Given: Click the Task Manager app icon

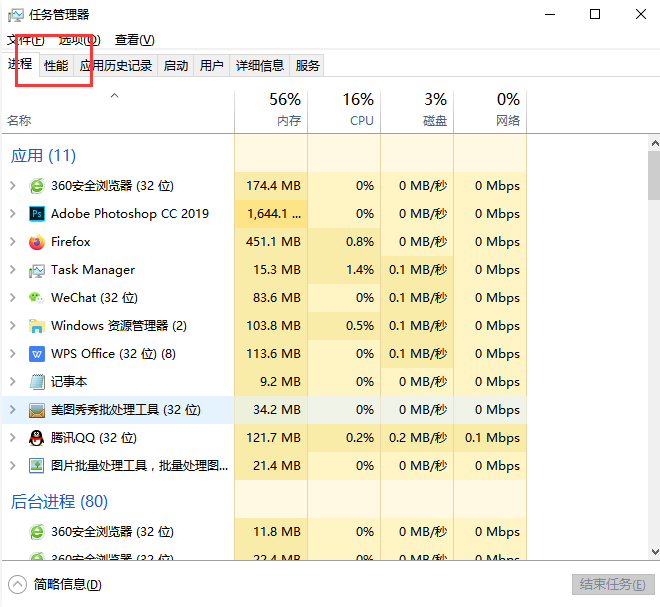Looking at the screenshot, I should pos(37,270).
